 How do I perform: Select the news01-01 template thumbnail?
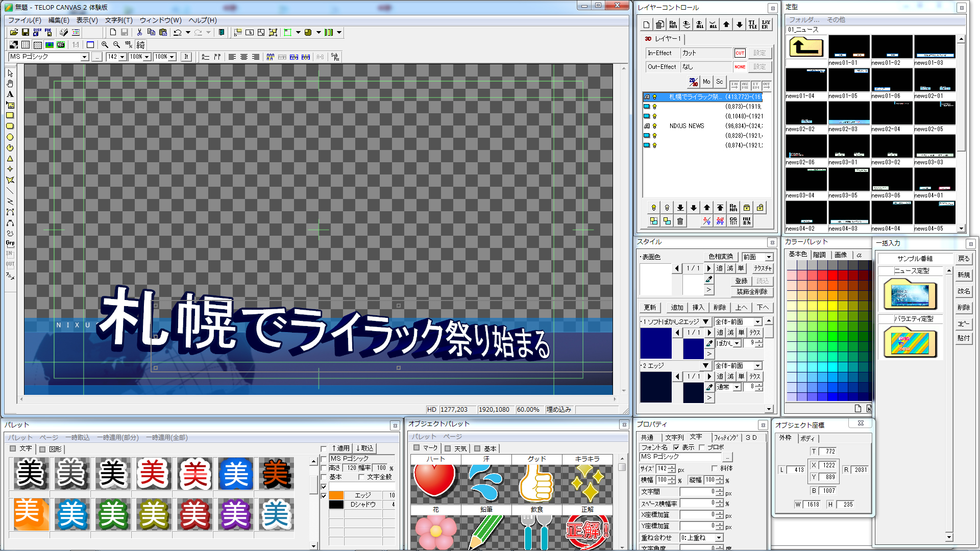coord(849,51)
